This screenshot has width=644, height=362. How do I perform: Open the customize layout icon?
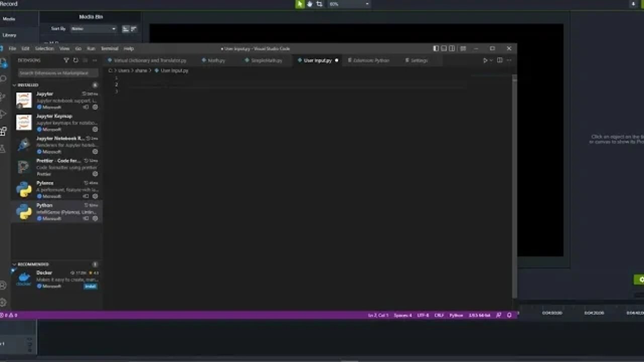point(463,49)
